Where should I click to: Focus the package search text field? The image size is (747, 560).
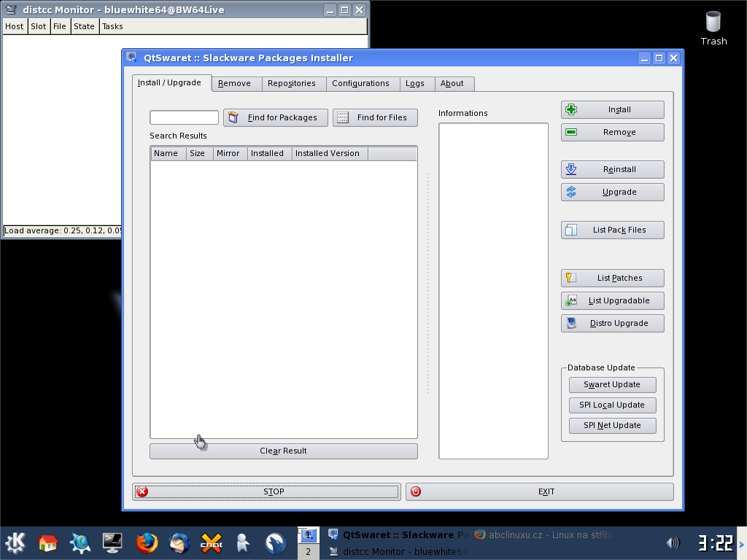[184, 117]
